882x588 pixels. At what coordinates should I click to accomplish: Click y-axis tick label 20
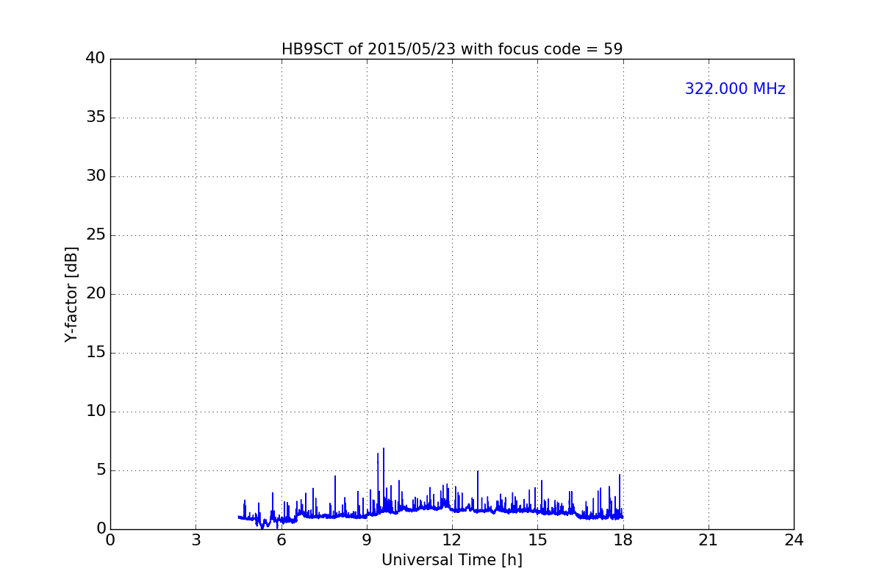[x=96, y=294]
